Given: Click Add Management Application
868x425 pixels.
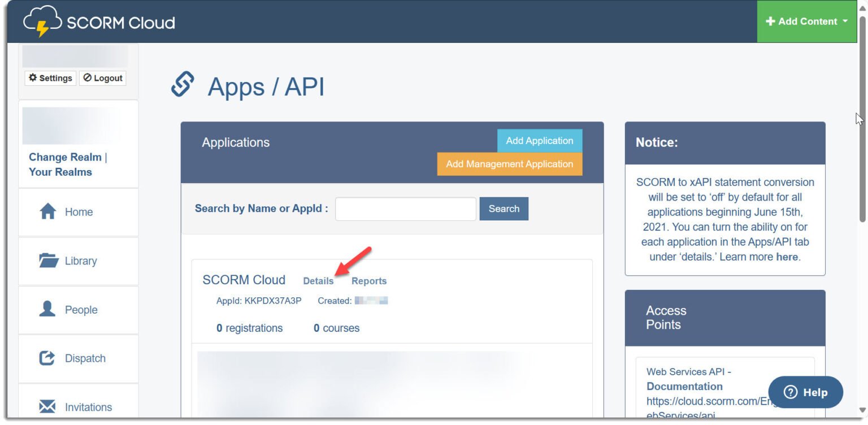Looking at the screenshot, I should pyautogui.click(x=509, y=164).
